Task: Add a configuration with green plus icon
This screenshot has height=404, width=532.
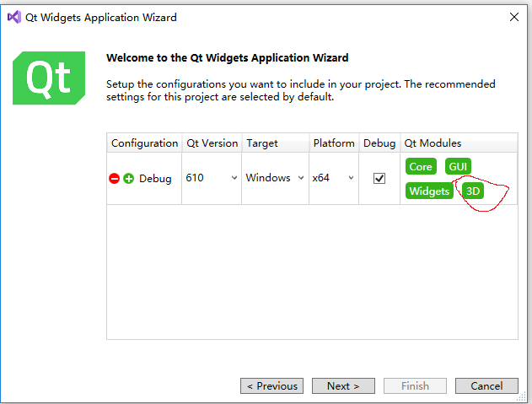Action: click(129, 178)
